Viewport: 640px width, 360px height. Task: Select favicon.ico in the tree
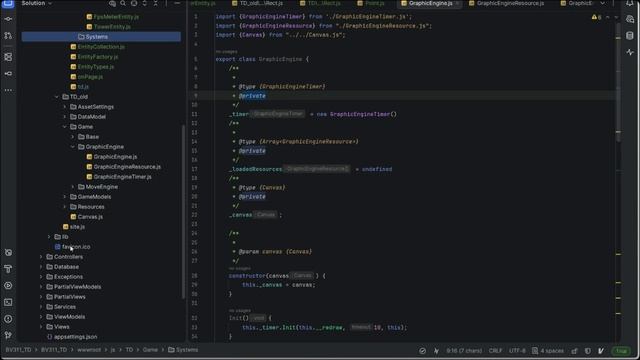click(76, 247)
